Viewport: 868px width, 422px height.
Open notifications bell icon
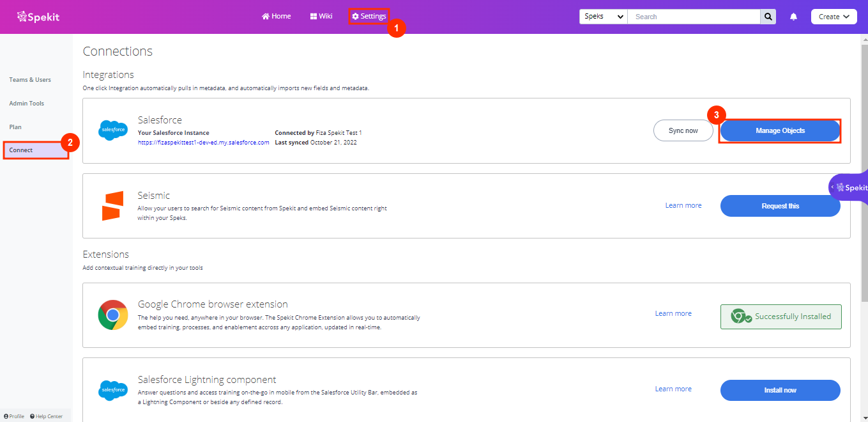click(x=793, y=17)
